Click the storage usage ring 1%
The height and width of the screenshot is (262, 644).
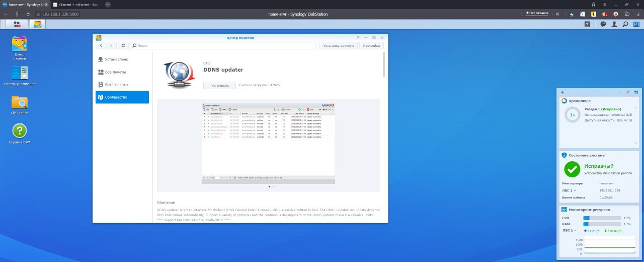[572, 115]
